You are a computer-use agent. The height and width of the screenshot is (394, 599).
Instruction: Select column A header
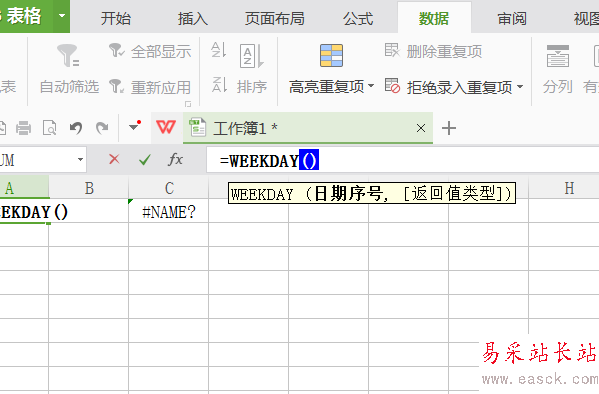click(24, 188)
